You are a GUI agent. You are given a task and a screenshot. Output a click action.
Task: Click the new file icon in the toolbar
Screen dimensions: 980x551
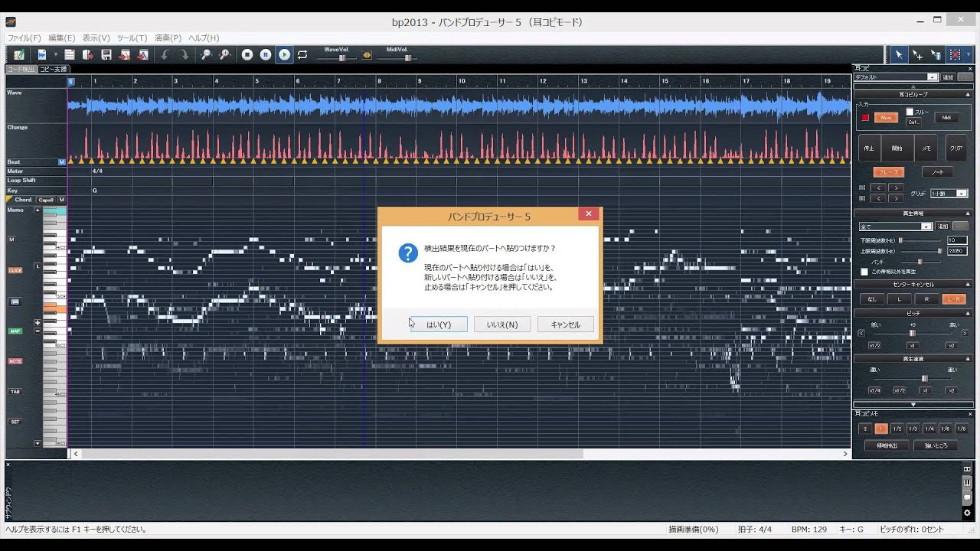42,54
